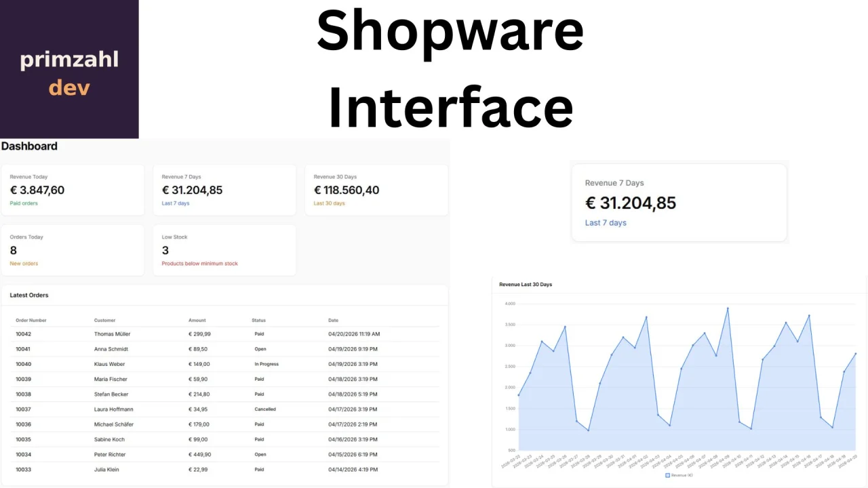This screenshot has width=868, height=488.
Task: Select customer Laura Hoffmann
Action: pos(114,409)
